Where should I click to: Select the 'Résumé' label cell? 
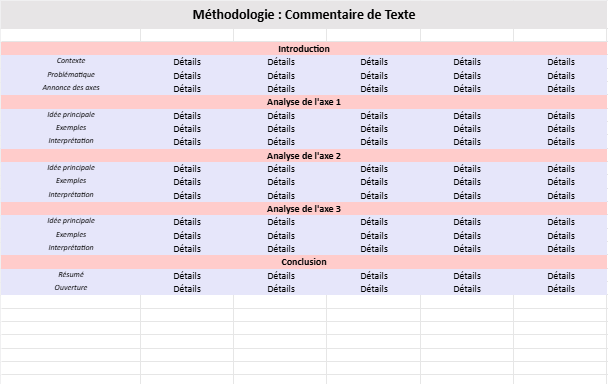(x=71, y=275)
